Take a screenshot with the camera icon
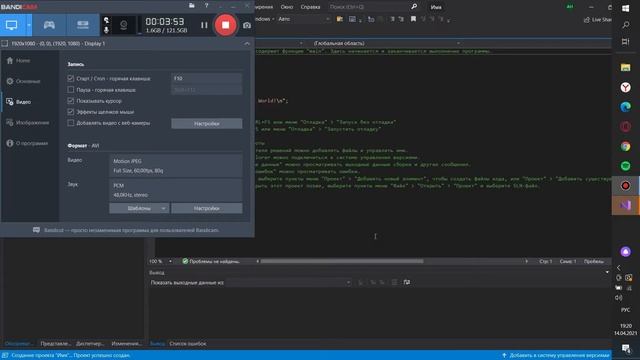 click(x=247, y=25)
